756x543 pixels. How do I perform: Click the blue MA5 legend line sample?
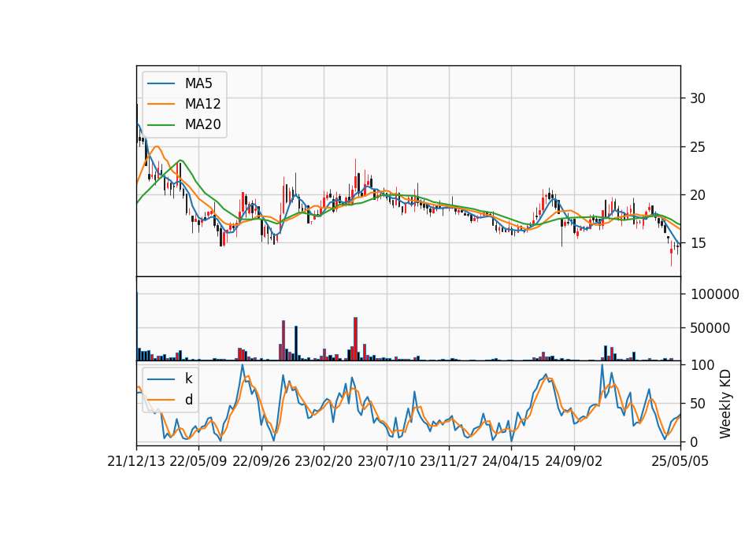point(161,84)
